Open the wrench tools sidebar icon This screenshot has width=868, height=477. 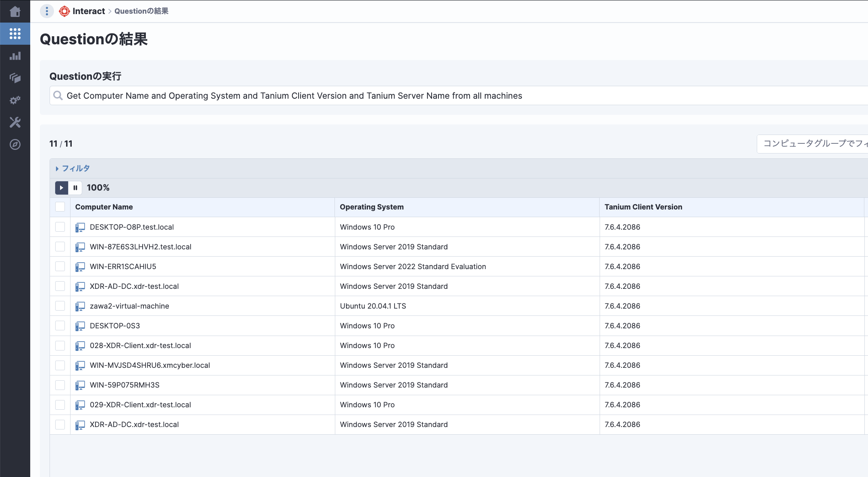click(x=15, y=122)
